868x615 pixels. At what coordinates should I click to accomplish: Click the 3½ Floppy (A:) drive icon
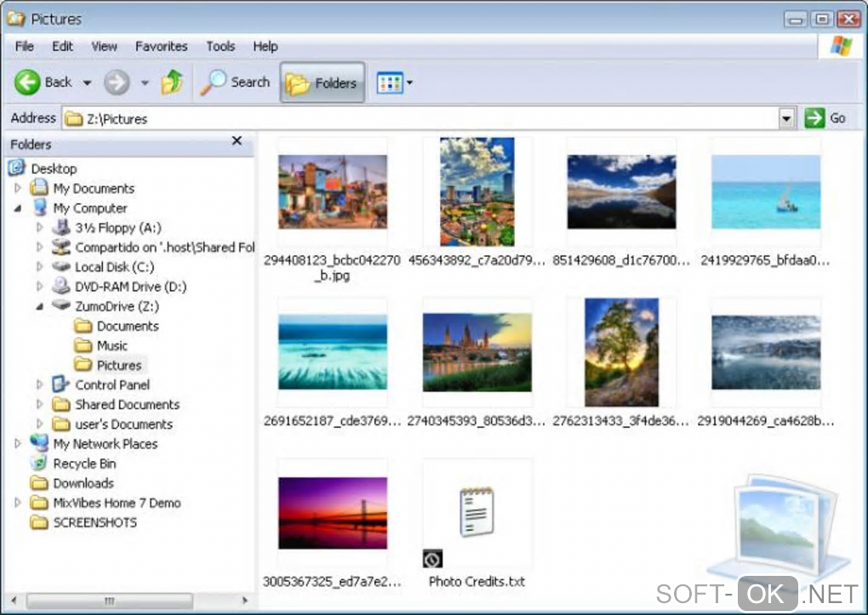[x=61, y=227]
